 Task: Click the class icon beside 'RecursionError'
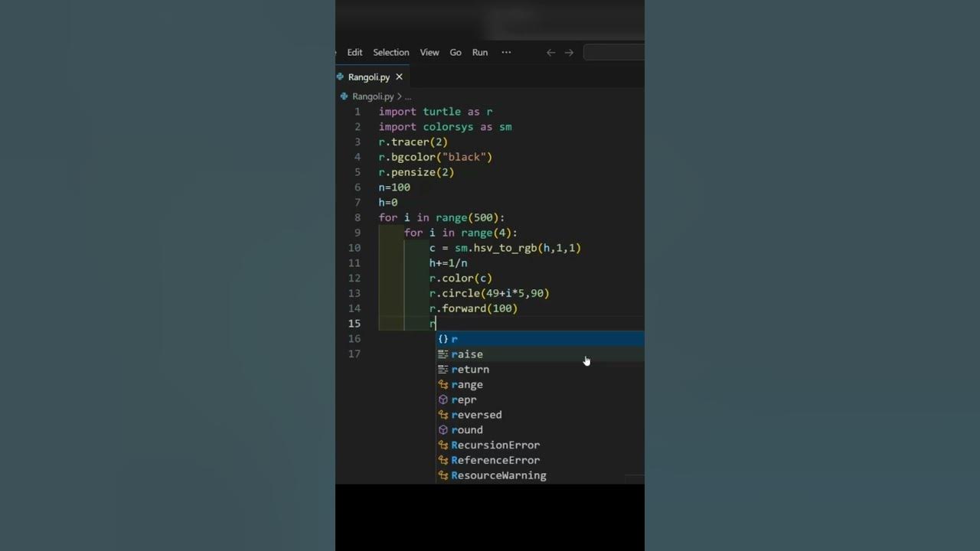pos(443,445)
